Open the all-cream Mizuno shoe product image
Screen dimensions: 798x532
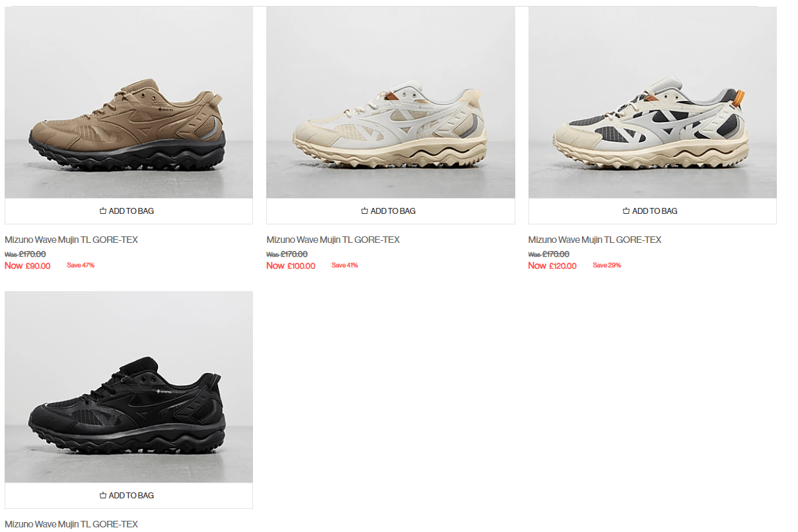[390, 102]
